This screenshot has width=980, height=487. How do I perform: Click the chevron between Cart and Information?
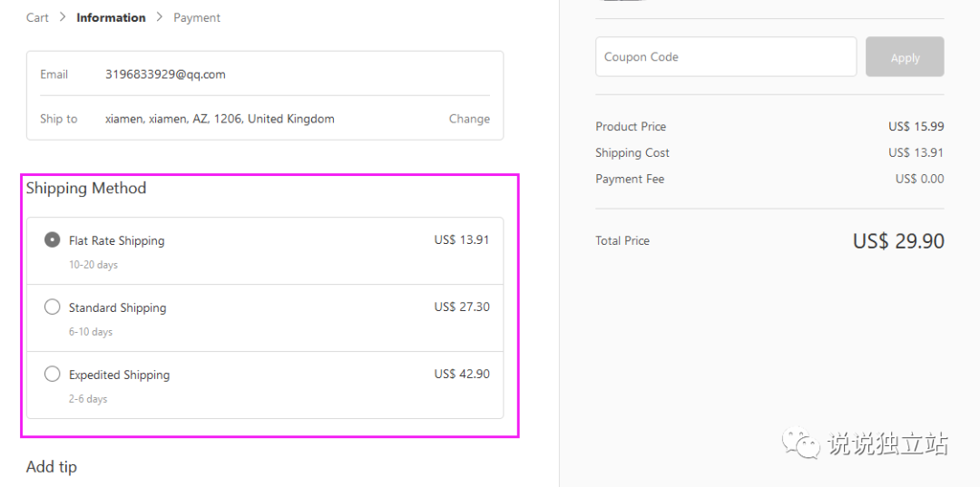tap(63, 17)
